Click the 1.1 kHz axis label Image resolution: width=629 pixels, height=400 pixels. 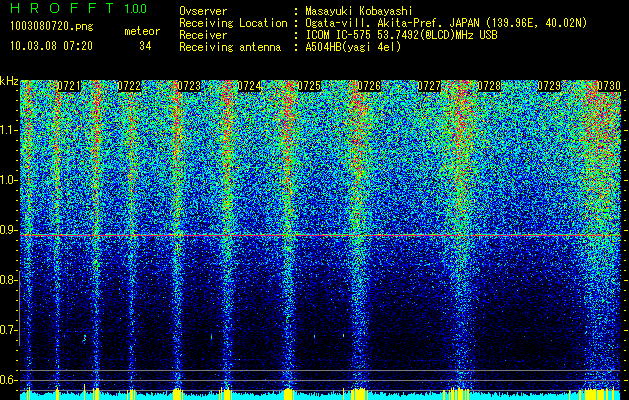9,130
